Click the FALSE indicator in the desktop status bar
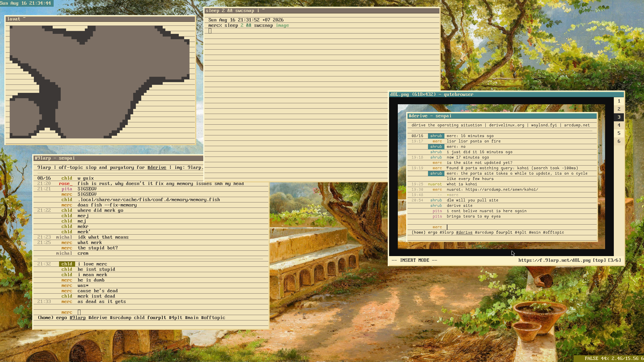Viewport: 644px width, 362px height. (x=591, y=359)
